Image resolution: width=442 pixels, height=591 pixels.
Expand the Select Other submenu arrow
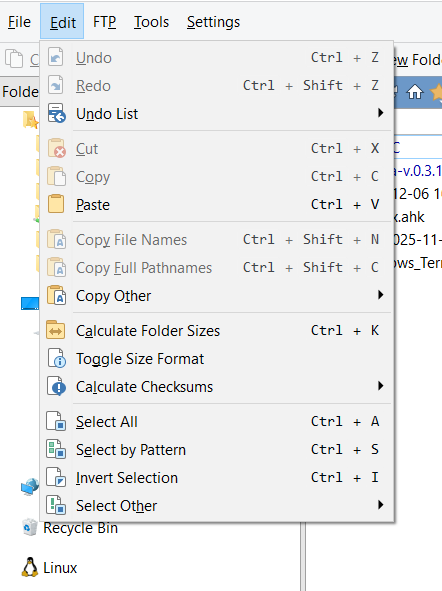pos(381,505)
